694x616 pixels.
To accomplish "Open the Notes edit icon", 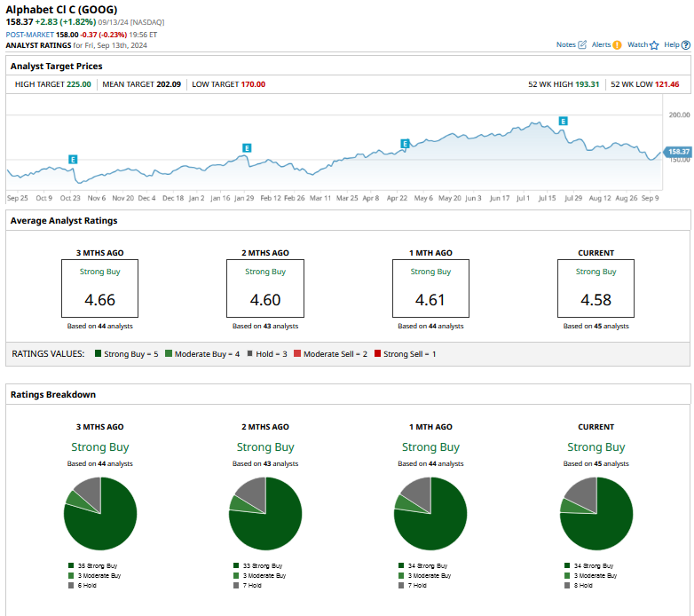I will [x=582, y=44].
